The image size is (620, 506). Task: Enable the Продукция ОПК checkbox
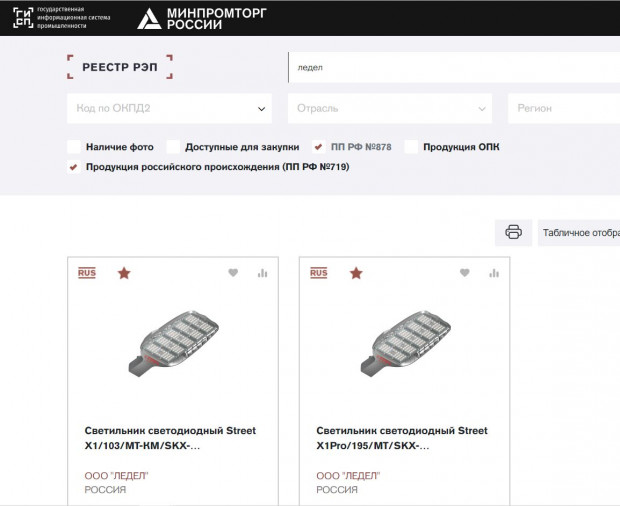tap(411, 147)
